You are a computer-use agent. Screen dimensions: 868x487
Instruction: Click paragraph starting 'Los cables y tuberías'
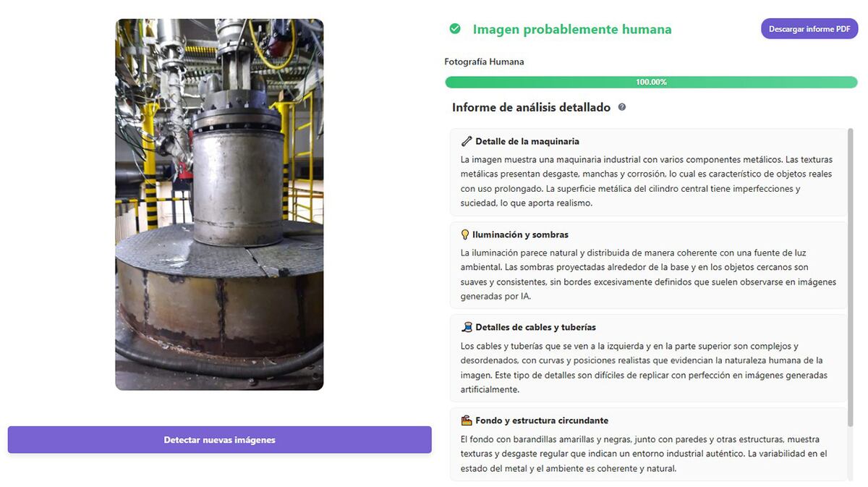click(x=644, y=368)
